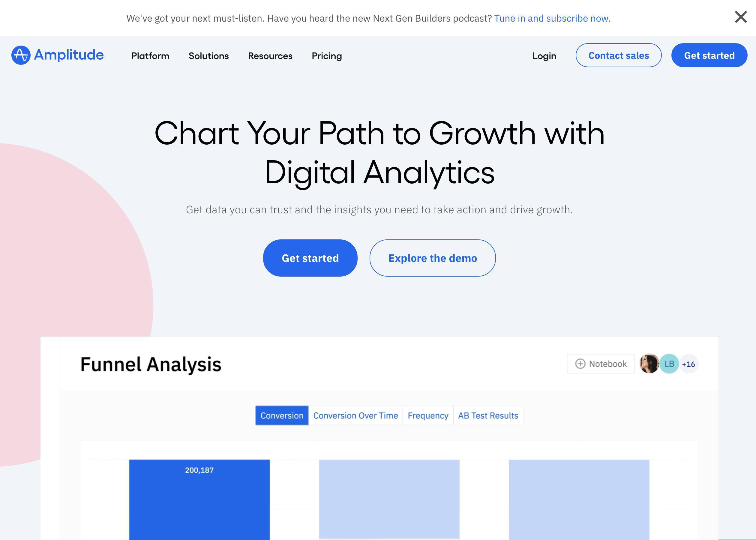Click the tune in podcast link
The width and height of the screenshot is (756, 540).
[551, 17]
